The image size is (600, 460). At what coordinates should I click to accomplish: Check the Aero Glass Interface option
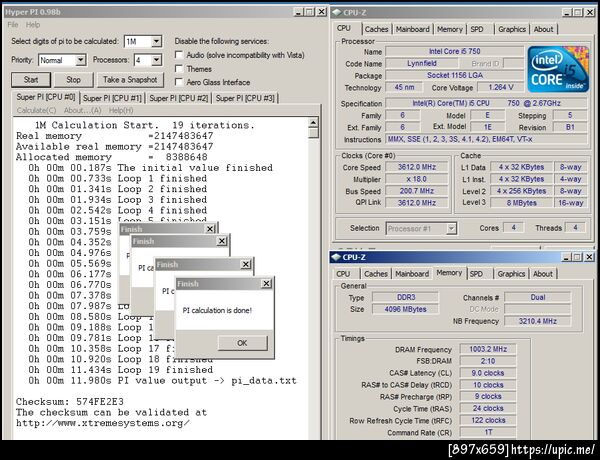[179, 82]
